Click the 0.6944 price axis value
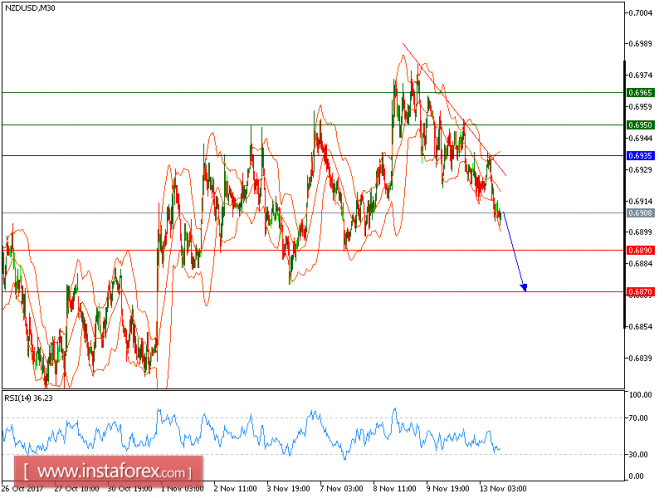 point(641,138)
